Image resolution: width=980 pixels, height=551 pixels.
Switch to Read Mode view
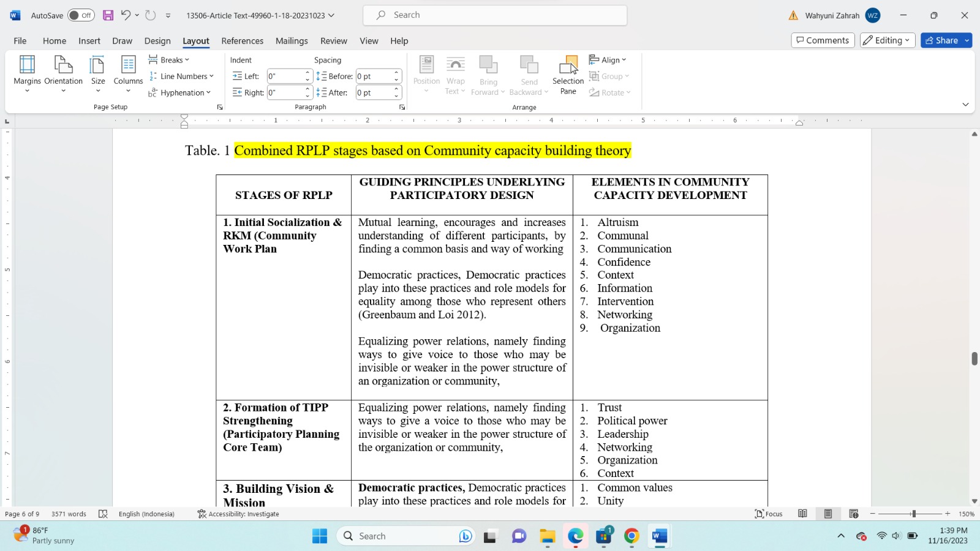pyautogui.click(x=802, y=514)
